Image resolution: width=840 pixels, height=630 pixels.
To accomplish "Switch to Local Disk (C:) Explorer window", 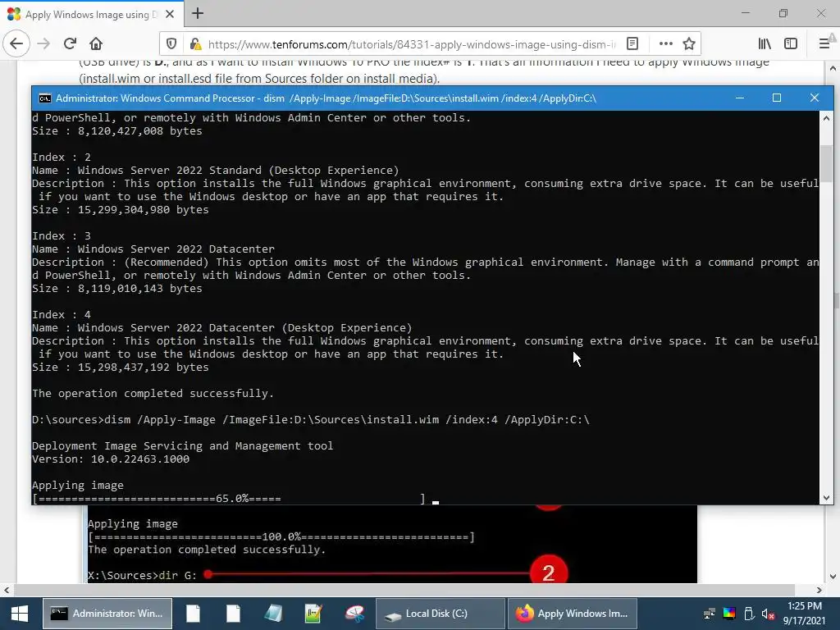I will click(x=441, y=614).
